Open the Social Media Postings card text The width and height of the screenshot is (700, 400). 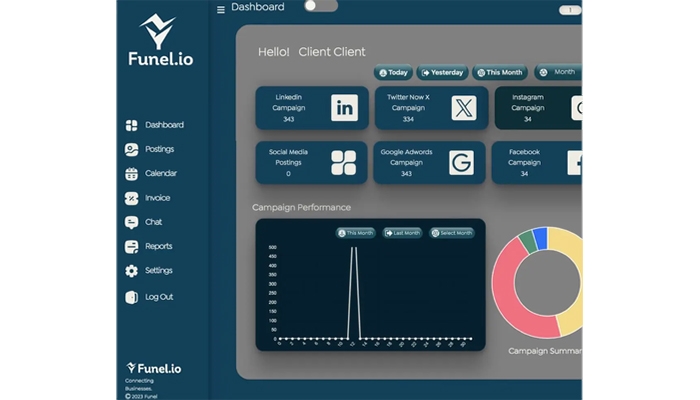(288, 162)
